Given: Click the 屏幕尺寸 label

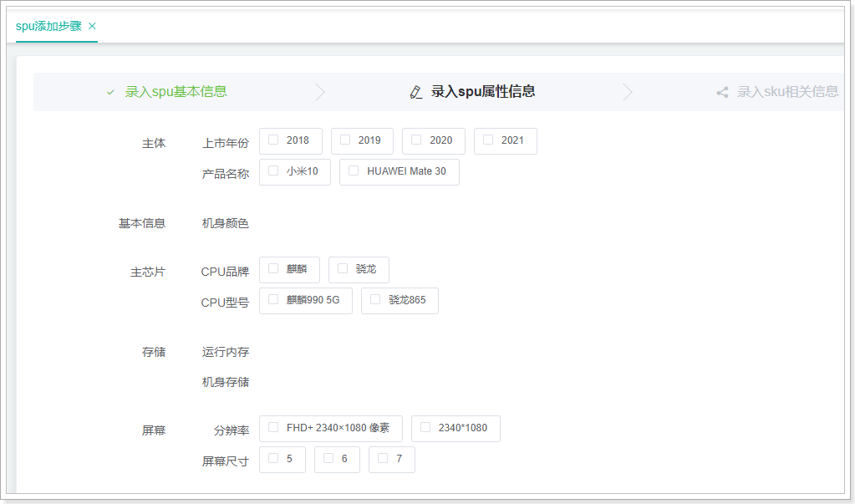Looking at the screenshot, I should (x=225, y=461).
